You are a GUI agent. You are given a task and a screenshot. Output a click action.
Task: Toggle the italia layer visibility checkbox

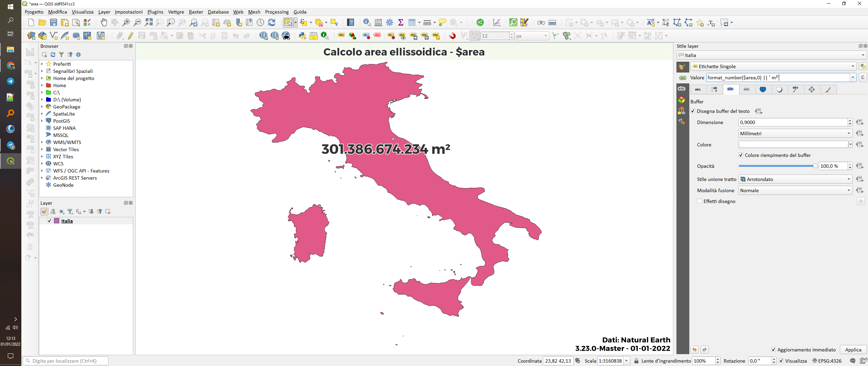(50, 221)
